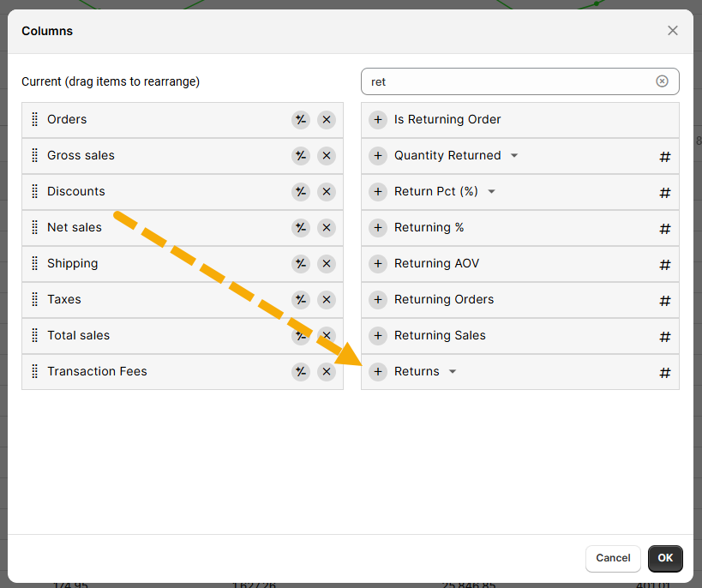Expand the Quantity Returned dropdown arrow
702x588 pixels.
(x=514, y=156)
